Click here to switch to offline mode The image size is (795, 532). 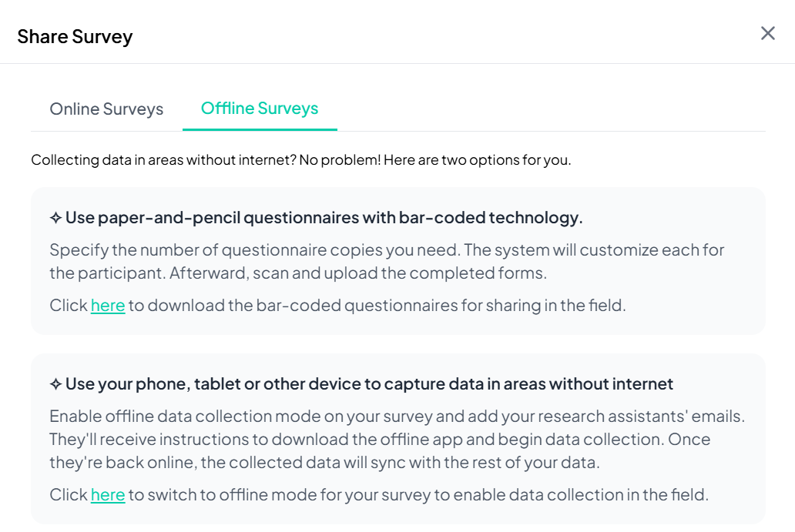tap(108, 495)
